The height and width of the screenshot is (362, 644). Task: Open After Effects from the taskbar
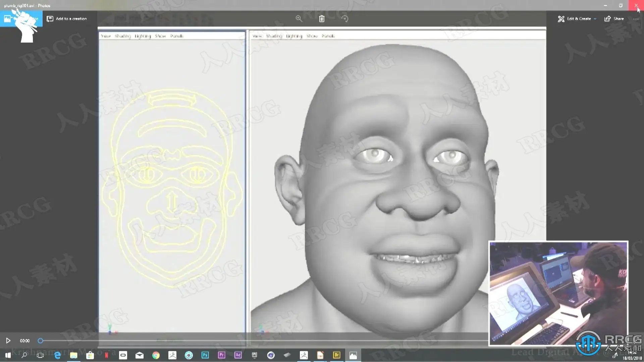(238, 355)
